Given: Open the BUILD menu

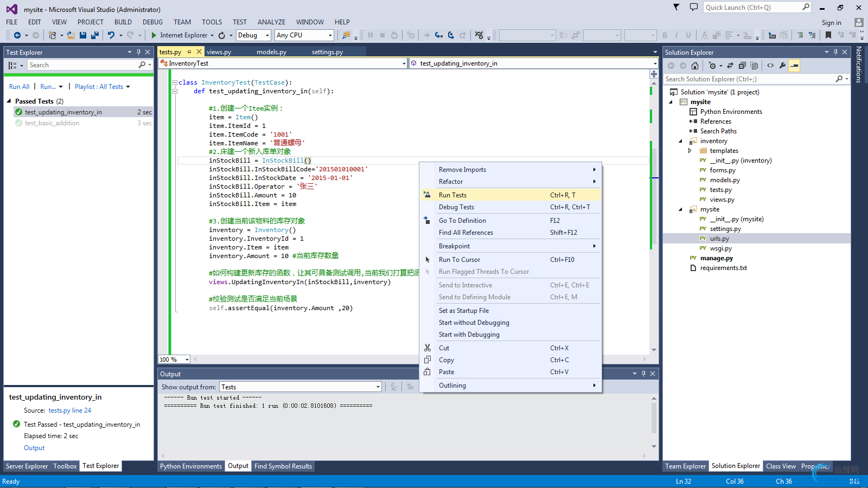Looking at the screenshot, I should [123, 22].
